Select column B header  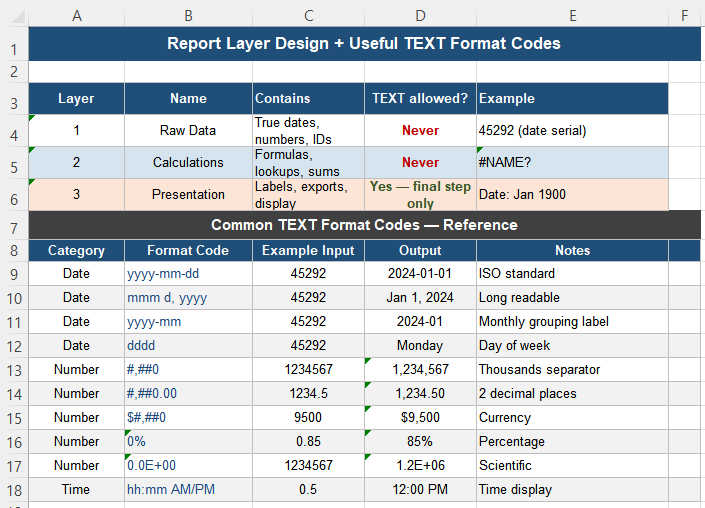click(x=188, y=16)
